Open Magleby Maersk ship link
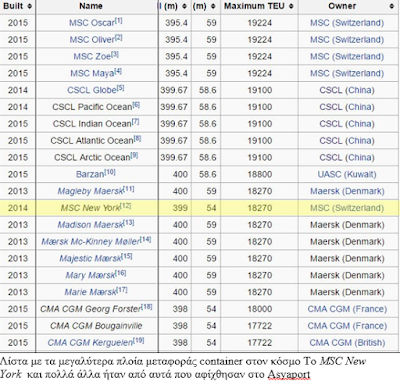The width and height of the screenshot is (400, 385). coord(90,191)
